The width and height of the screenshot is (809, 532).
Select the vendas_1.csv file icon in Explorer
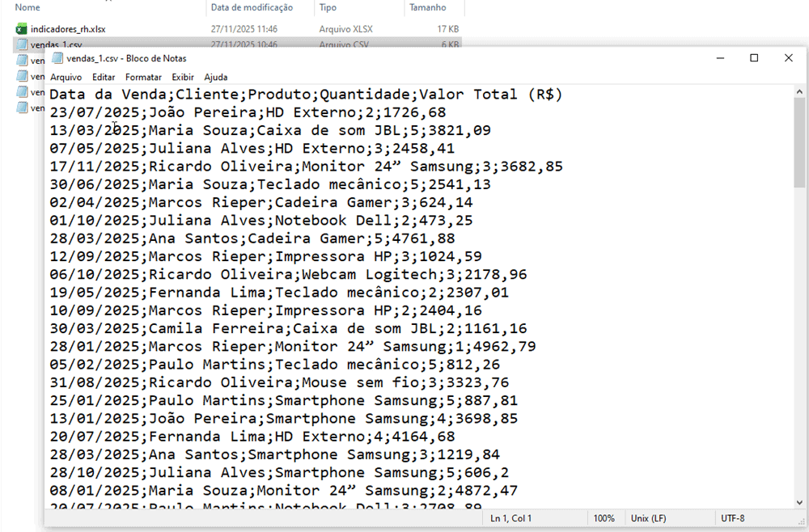point(22,44)
